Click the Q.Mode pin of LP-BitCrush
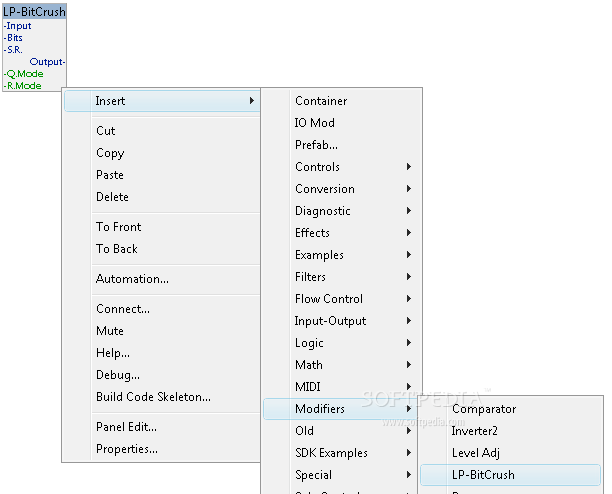Viewport: 612px width, 494px height. coord(23,74)
